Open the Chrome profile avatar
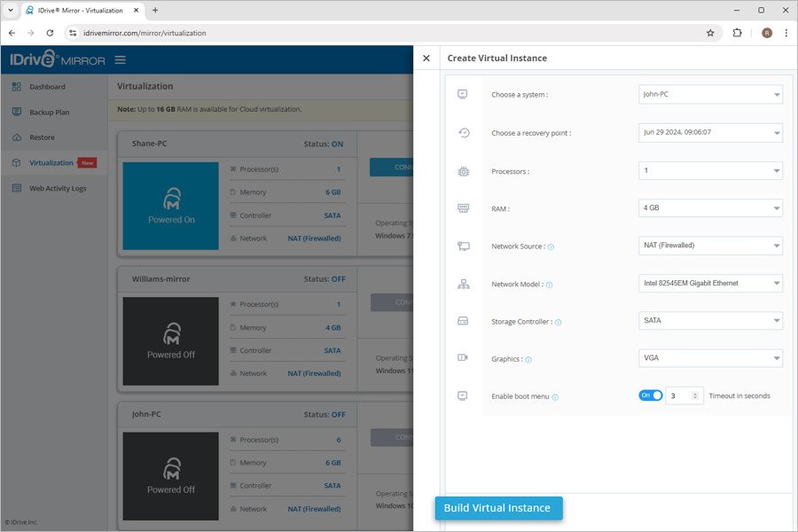 [767, 33]
